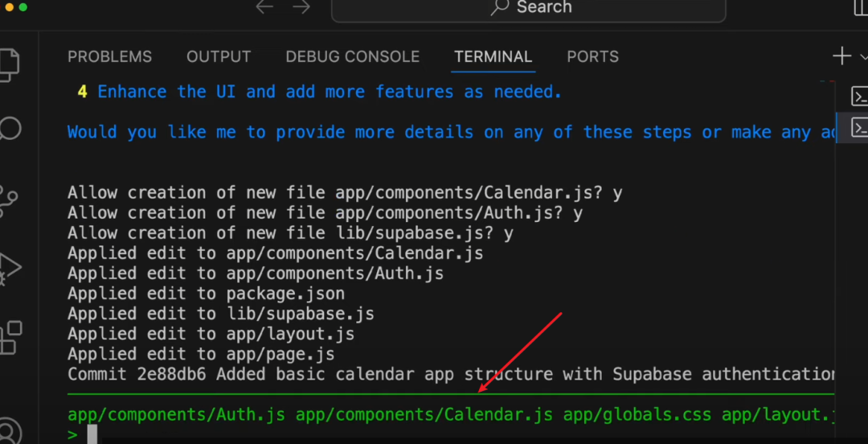The width and height of the screenshot is (868, 444).
Task: Click green 'app/components/Auth.js' file path
Action: pyautogui.click(x=177, y=414)
